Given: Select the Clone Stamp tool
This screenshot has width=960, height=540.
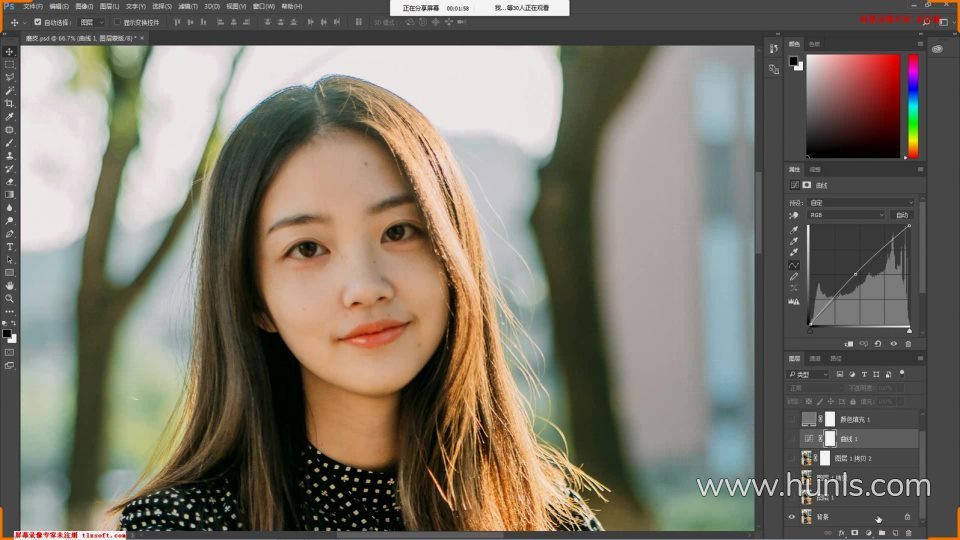Looking at the screenshot, I should tap(9, 156).
